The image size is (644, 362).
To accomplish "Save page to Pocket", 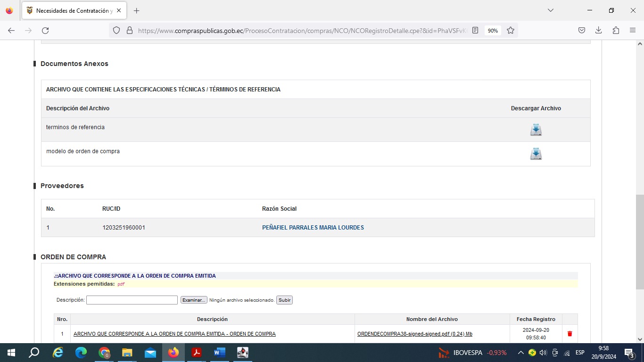I will pos(582,30).
